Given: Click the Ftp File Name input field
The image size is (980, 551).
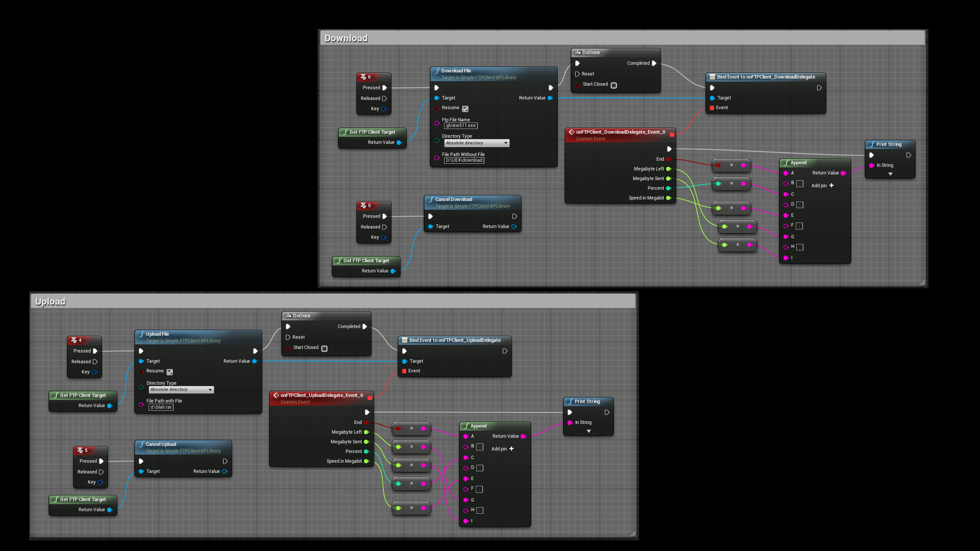Looking at the screenshot, I should 460,126.
